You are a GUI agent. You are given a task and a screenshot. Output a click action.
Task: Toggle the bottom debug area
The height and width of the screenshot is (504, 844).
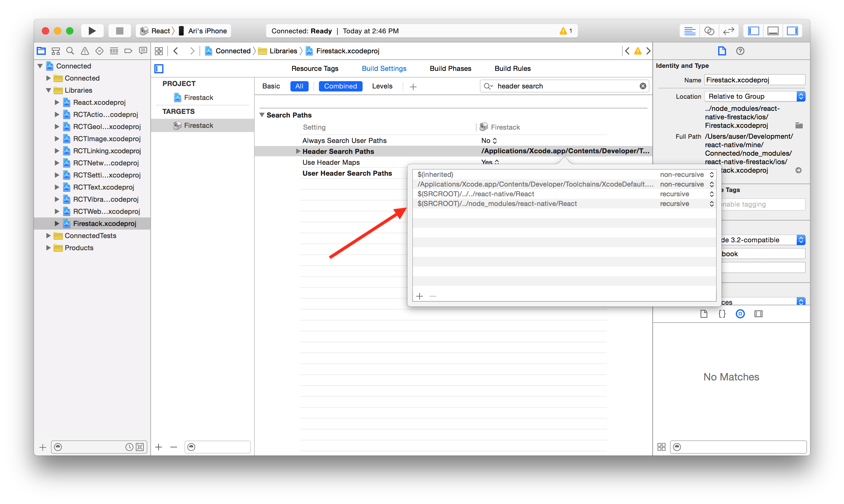click(773, 31)
